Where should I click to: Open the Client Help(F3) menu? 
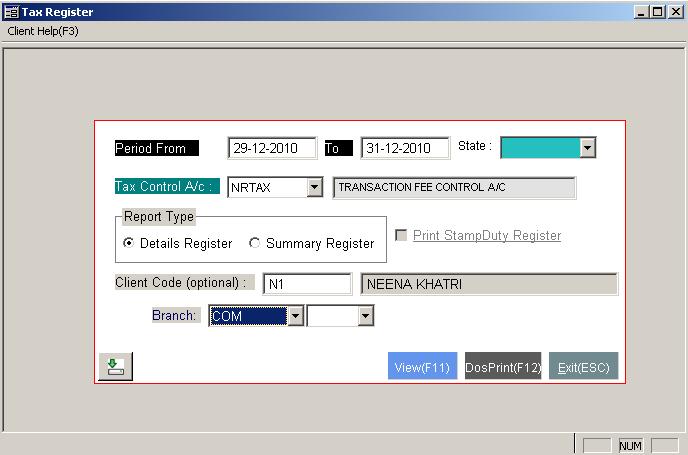click(43, 31)
